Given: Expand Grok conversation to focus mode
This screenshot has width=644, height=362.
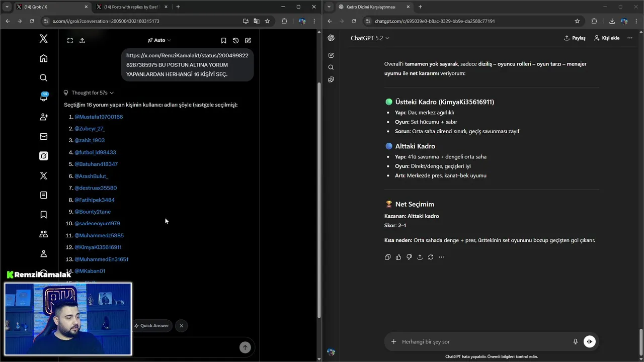Looking at the screenshot, I should point(70,40).
